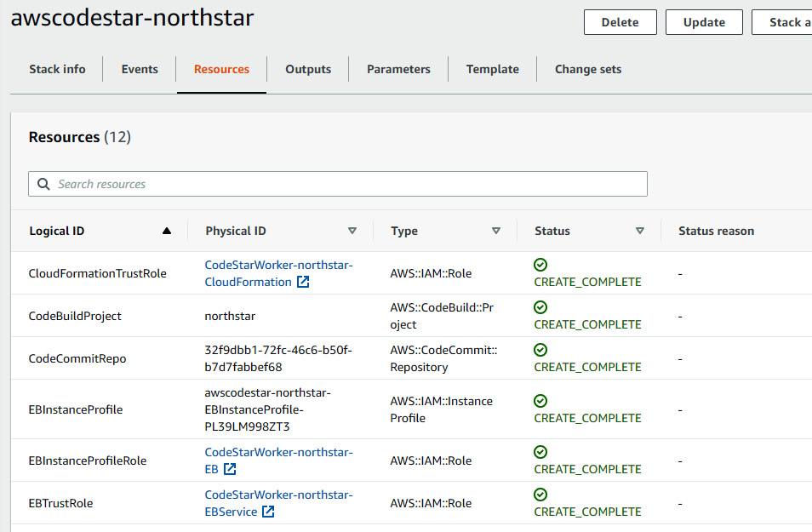812x532 pixels.
Task: Select EBTrustRole logical ID text
Action: (x=60, y=502)
